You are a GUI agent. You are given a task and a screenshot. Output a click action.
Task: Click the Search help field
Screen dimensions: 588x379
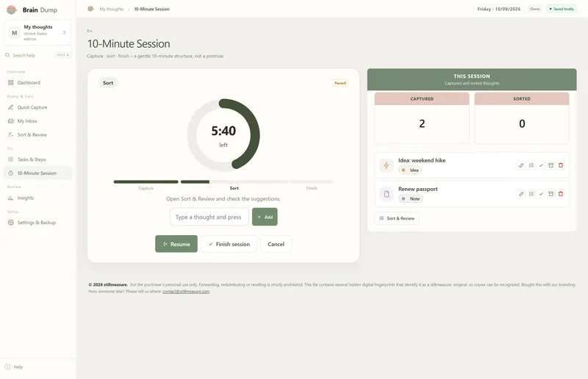[37, 55]
